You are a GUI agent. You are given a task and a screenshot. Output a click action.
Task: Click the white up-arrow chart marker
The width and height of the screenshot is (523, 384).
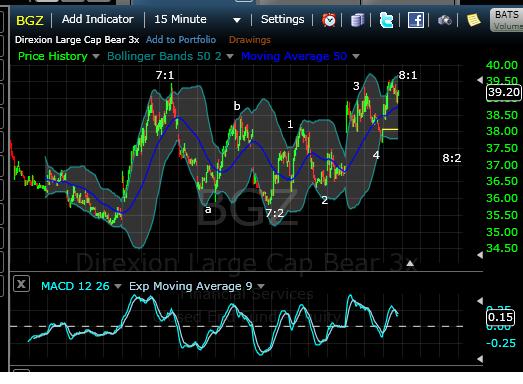410,264
